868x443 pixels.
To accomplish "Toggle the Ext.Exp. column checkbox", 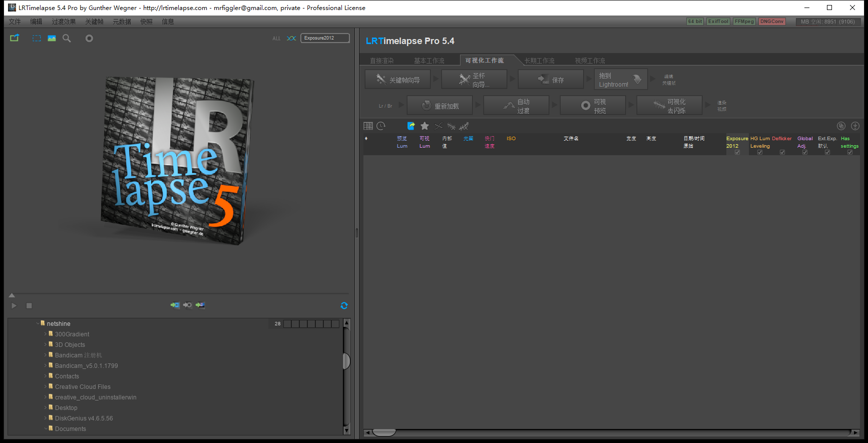I will point(827,152).
